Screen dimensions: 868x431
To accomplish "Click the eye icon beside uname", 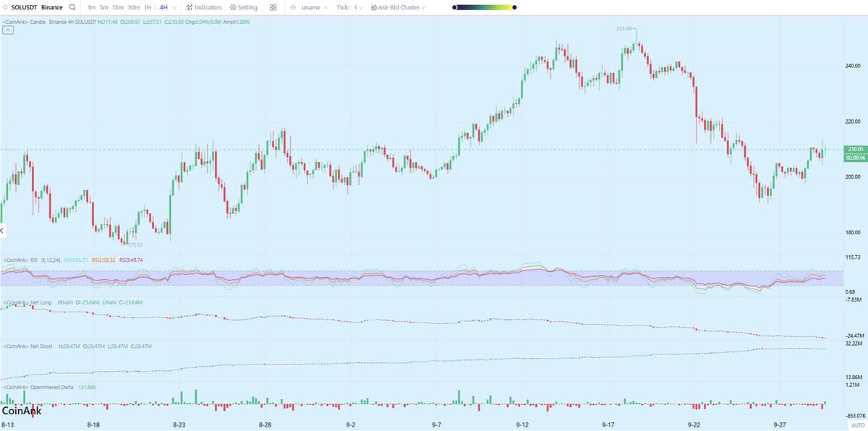I will coord(293,7).
